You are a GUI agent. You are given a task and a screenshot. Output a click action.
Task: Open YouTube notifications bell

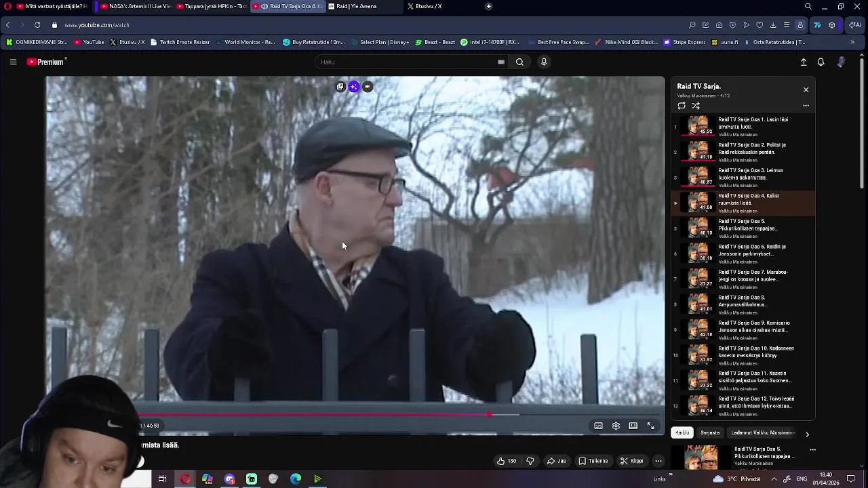[821, 62]
